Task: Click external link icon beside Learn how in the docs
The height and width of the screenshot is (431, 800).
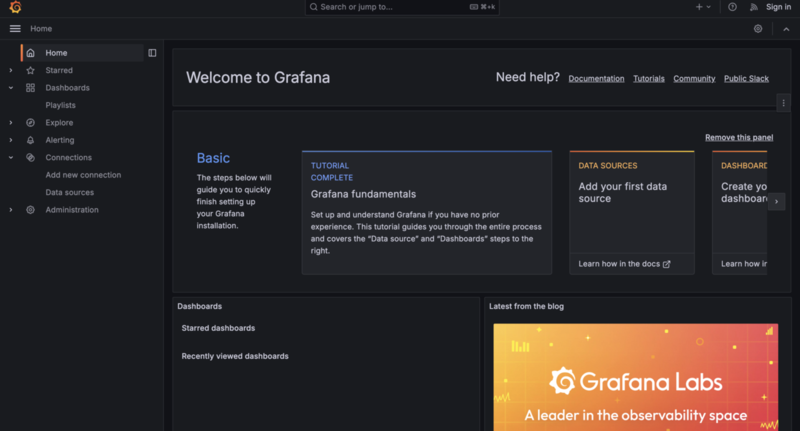Action: tap(666, 264)
